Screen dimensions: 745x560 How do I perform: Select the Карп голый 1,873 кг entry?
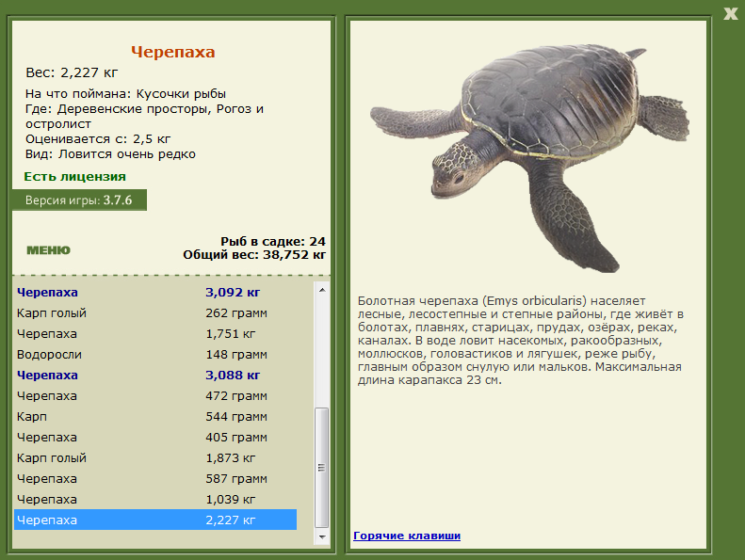click(155, 457)
